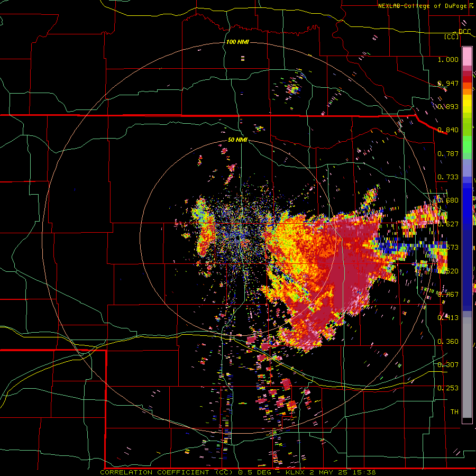The width and height of the screenshot is (476, 476).
Task: Click the 0.467 scale value
Action: coord(448,294)
